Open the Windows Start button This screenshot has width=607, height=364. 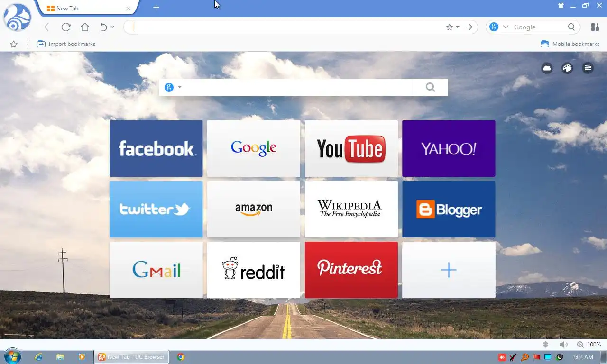coord(12,357)
